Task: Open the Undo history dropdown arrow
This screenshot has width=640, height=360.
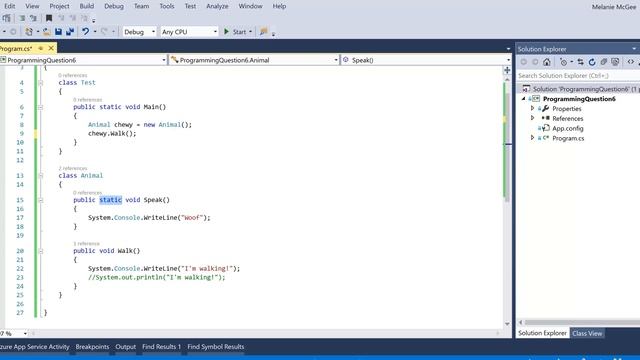Action: [95, 31]
